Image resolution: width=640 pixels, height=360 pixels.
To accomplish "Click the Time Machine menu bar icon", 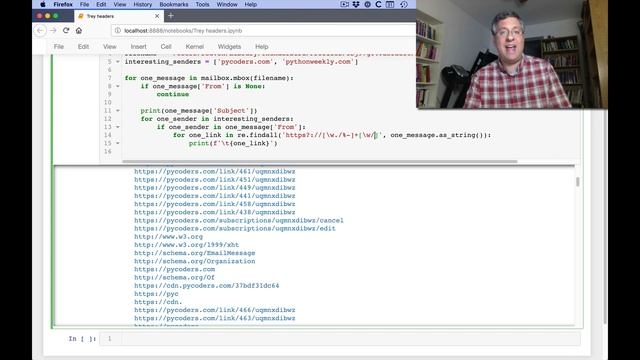I will click(x=404, y=4).
